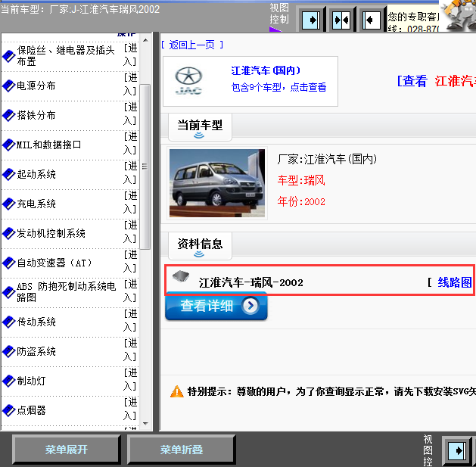This screenshot has height=467, width=476.
Task: Click the warning triangle icon by 特别提示
Action: pos(176,391)
